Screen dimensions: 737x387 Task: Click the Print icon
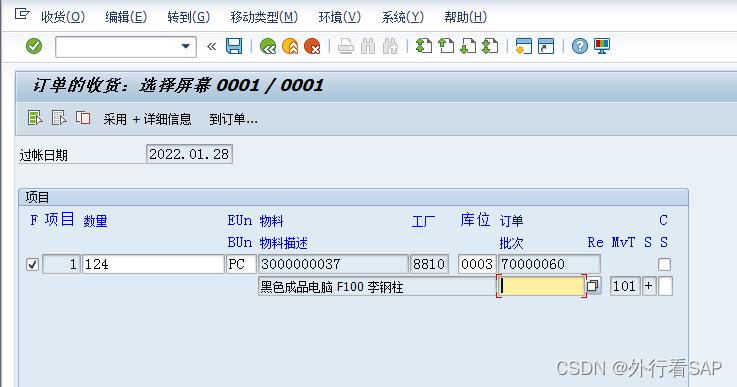tap(345, 46)
